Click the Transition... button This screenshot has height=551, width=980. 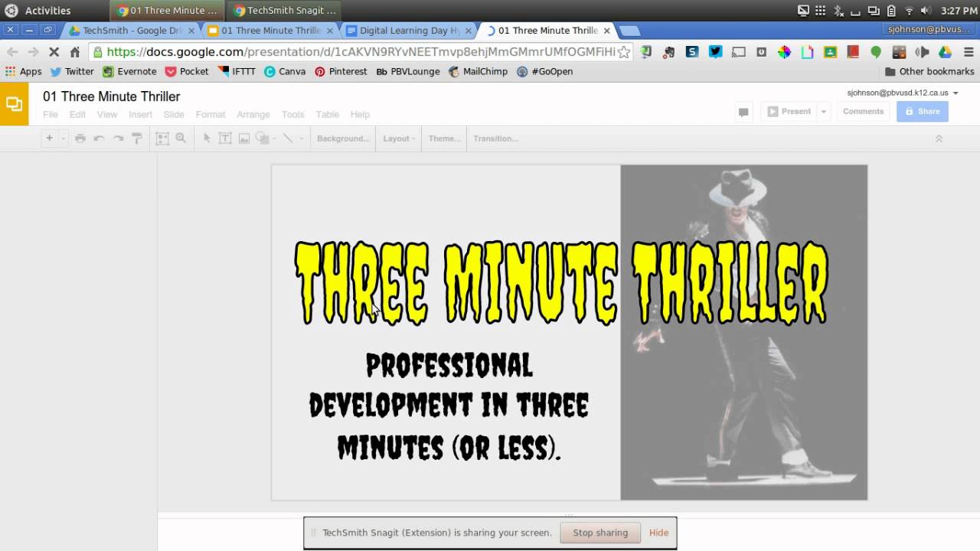point(495,139)
